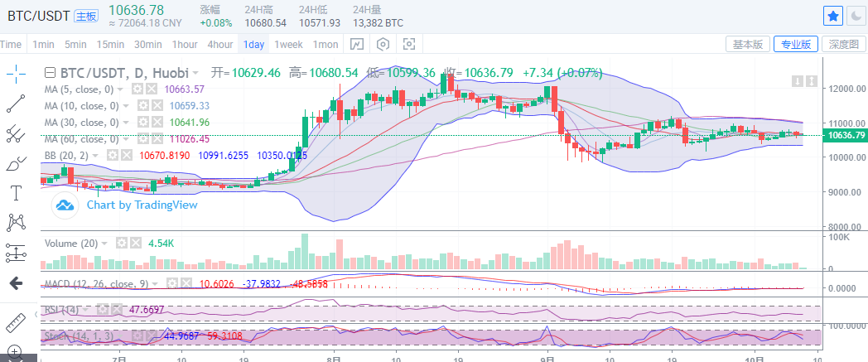Remove the MA (10, close, 0) indicator
This screenshot has height=362, width=868.
(x=156, y=106)
